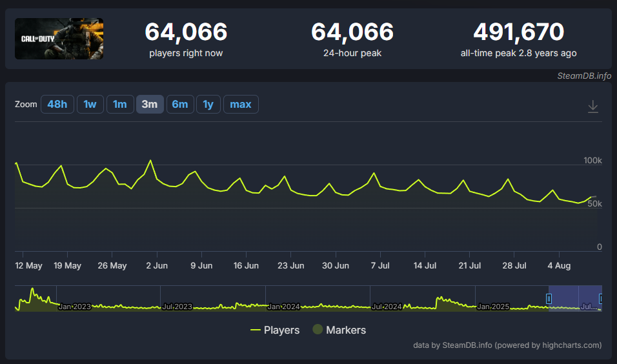Grab the left navigator range handle
The height and width of the screenshot is (364, 617).
click(549, 299)
